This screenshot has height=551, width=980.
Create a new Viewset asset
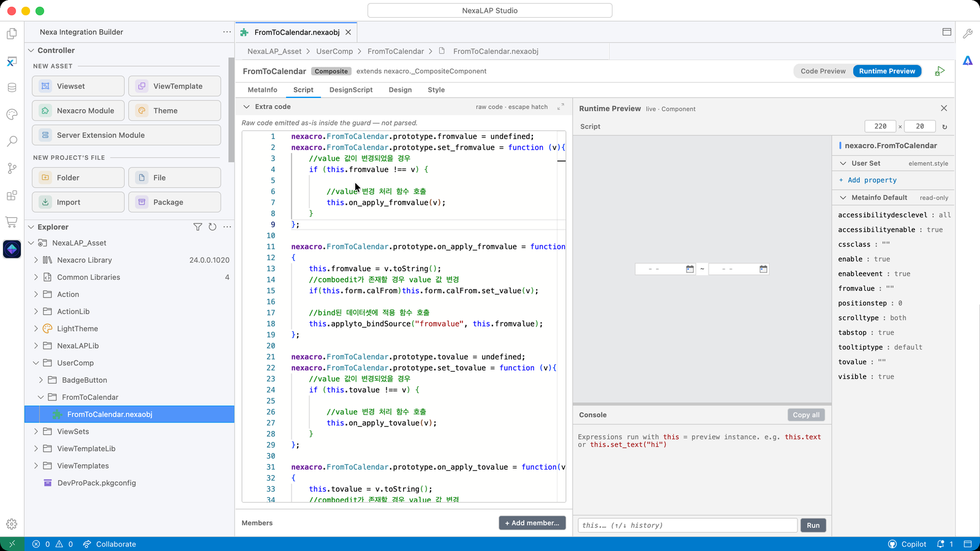click(x=78, y=86)
